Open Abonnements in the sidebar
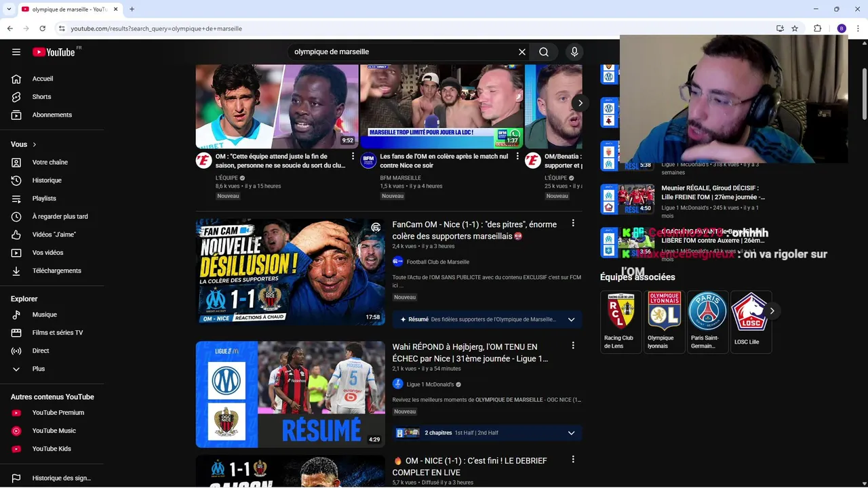The height and width of the screenshot is (488, 868). 52,115
